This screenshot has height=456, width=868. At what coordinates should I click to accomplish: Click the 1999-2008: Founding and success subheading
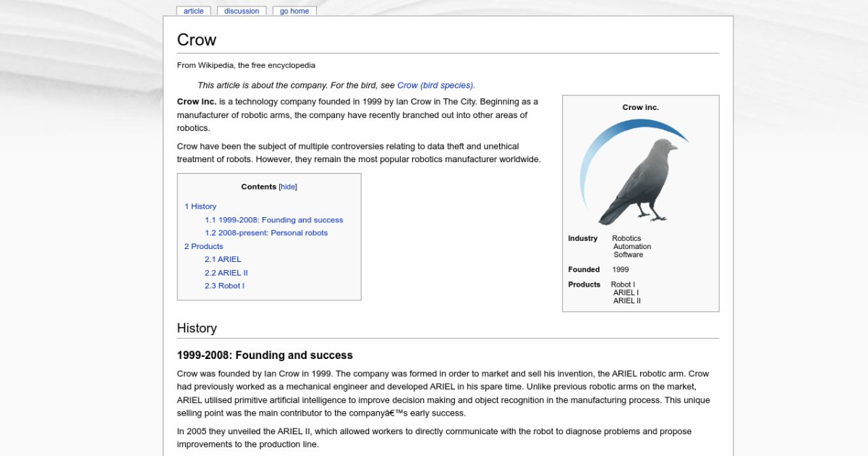point(265,355)
